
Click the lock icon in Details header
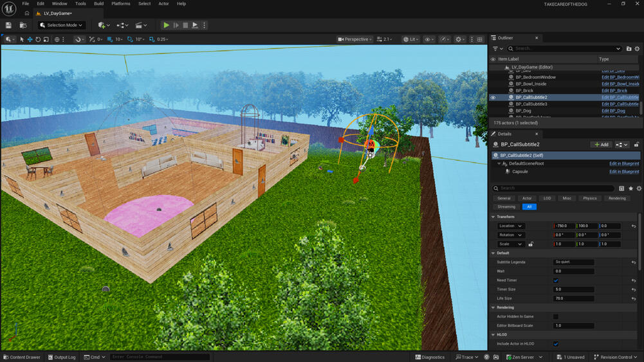(636, 145)
